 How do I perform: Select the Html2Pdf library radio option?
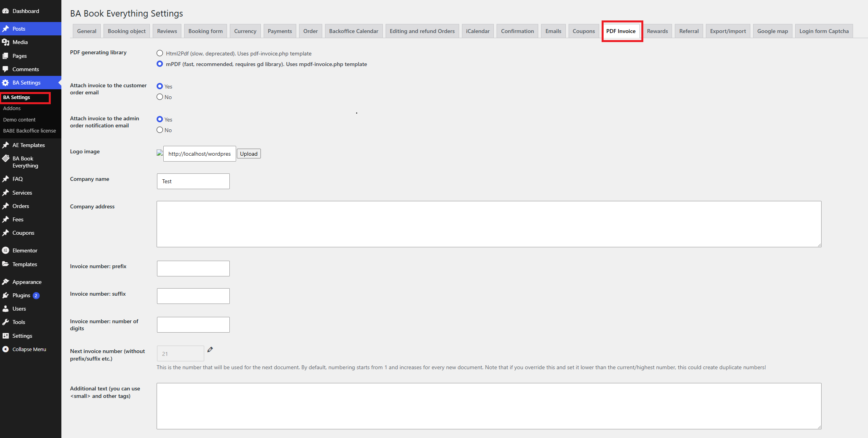tap(160, 53)
